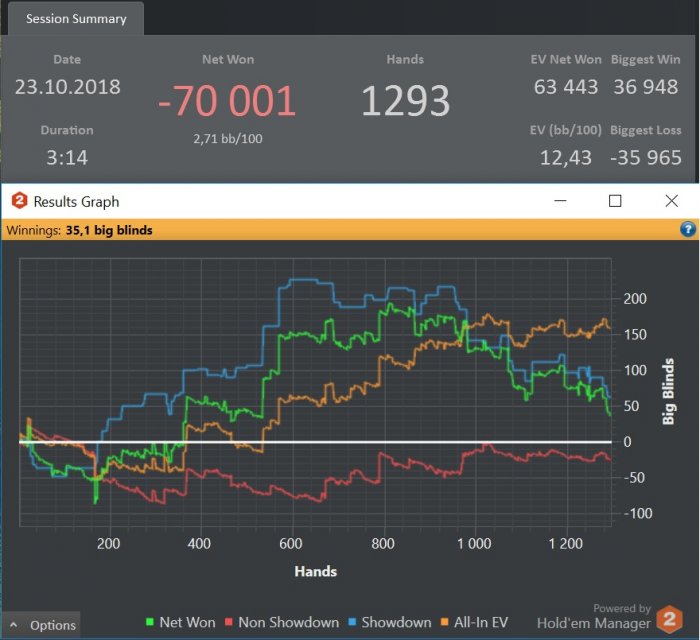Click the red Non Showdown color swatch
This screenshot has height=640, width=700.
coord(229,622)
